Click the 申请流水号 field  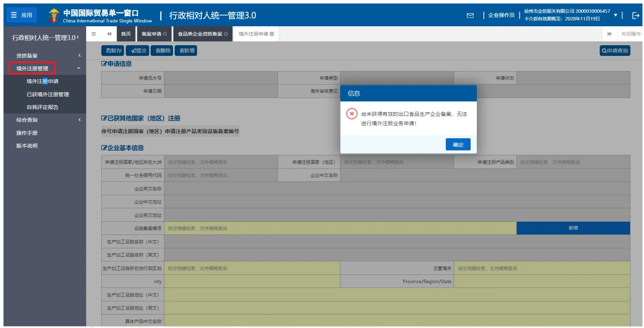coord(221,78)
